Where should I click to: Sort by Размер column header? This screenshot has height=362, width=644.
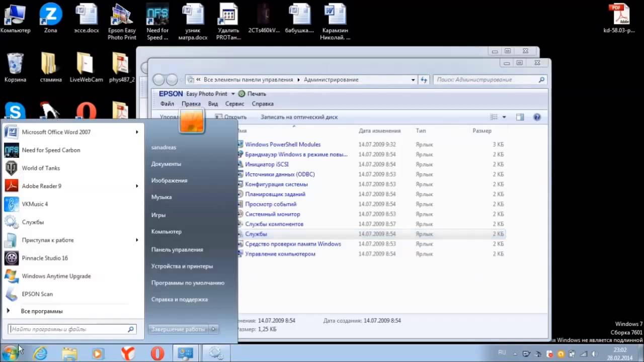tap(482, 131)
